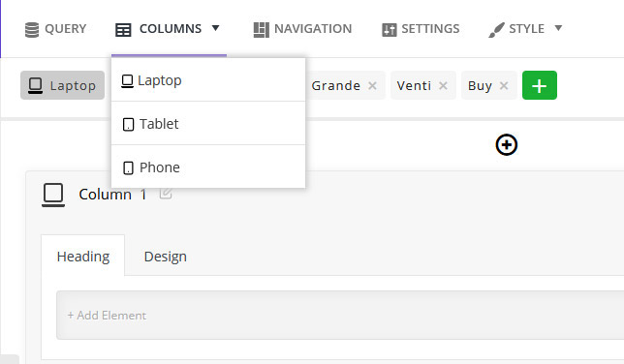This screenshot has width=624, height=364.
Task: Click the laptop icon beside Column 1
Action: pyautogui.click(x=53, y=195)
